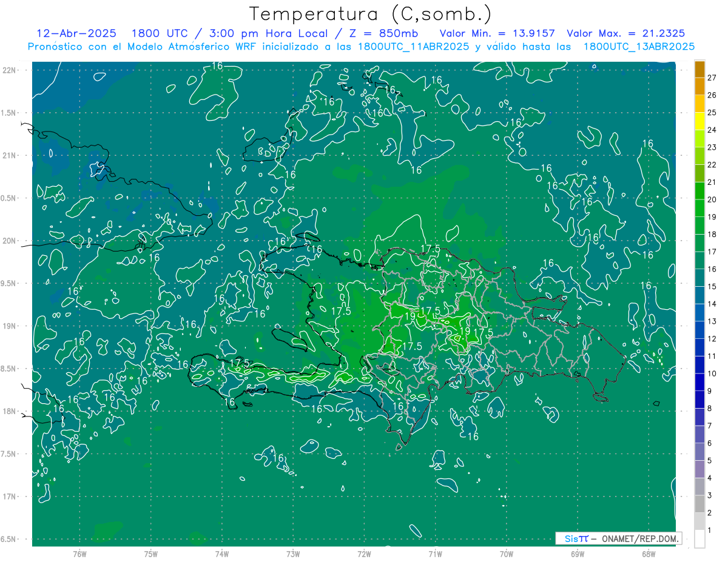
Task: Click latitude label '22N'
Action: point(10,70)
